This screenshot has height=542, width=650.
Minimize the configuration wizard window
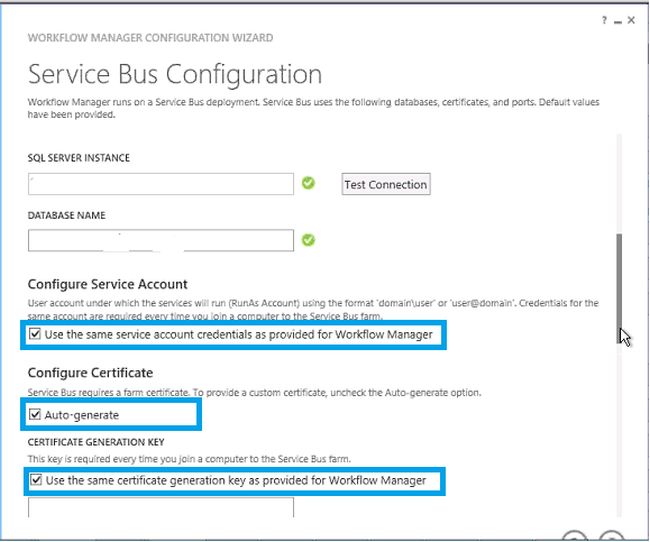click(x=618, y=19)
